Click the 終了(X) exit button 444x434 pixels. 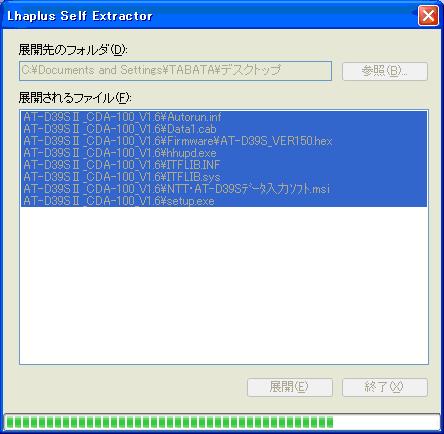[x=385, y=387]
